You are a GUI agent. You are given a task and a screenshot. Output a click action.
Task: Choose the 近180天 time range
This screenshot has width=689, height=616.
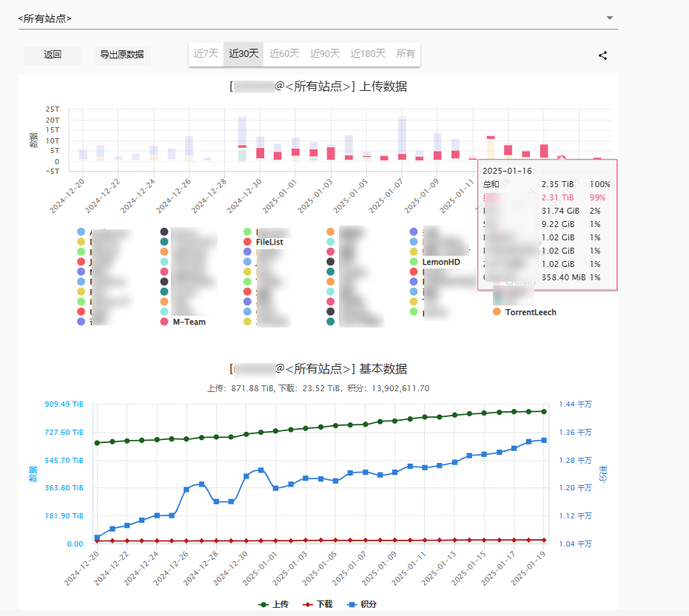(x=368, y=54)
